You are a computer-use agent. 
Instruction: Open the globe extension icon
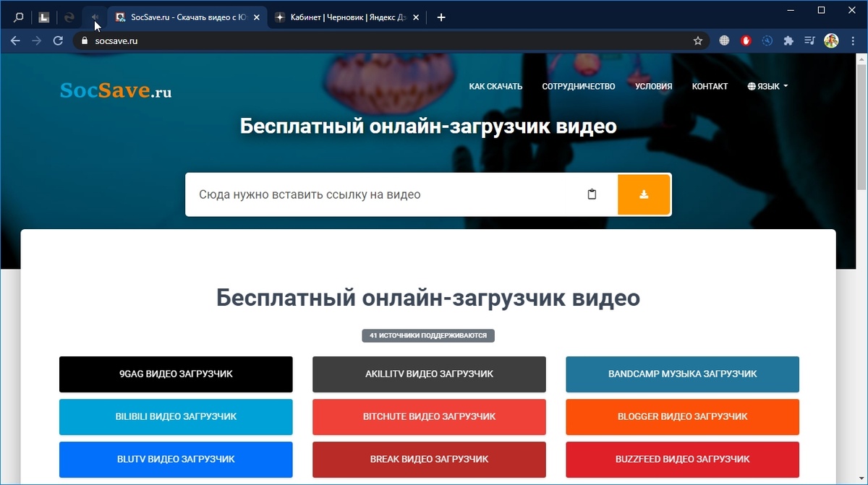(724, 41)
